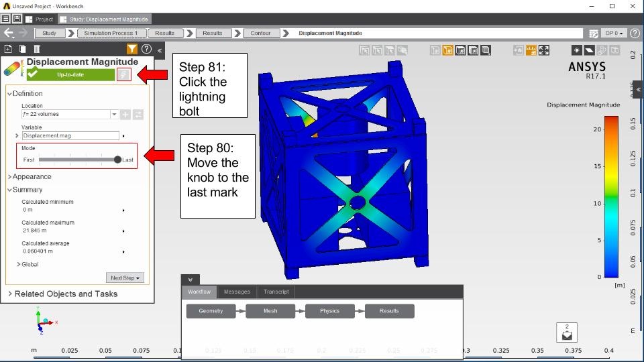Select the Study: Displacement Magnitude tab
644x362 pixels.
tap(104, 19)
